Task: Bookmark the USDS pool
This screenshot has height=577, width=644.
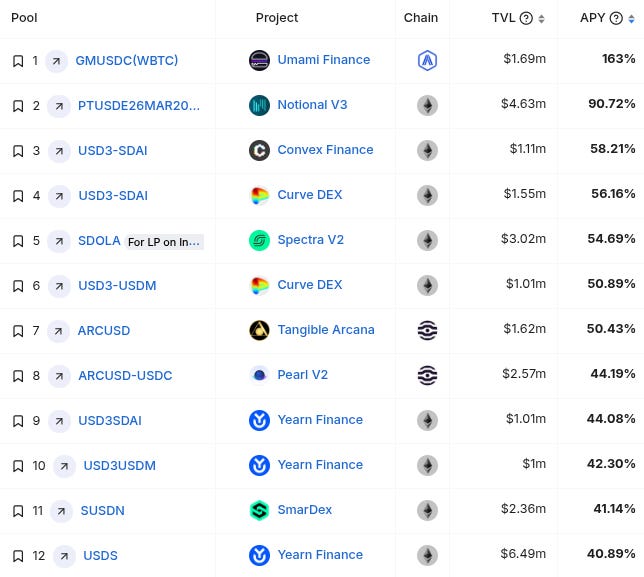Action: (18, 556)
